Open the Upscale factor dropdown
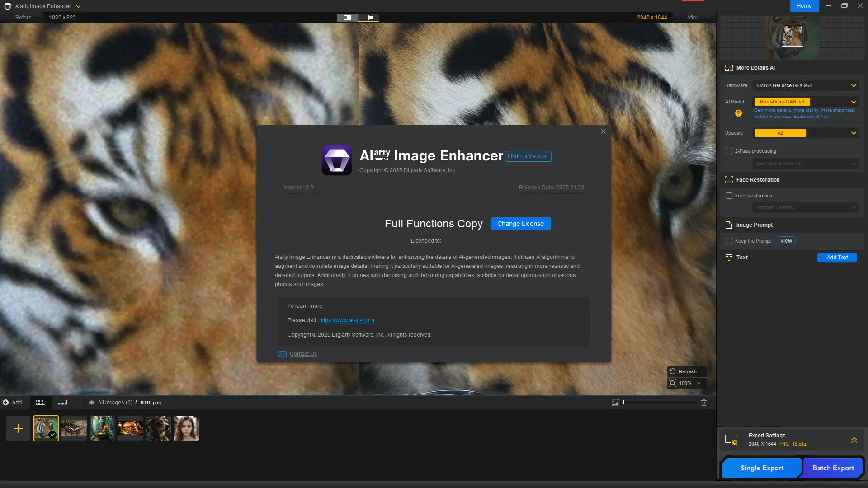 click(805, 133)
